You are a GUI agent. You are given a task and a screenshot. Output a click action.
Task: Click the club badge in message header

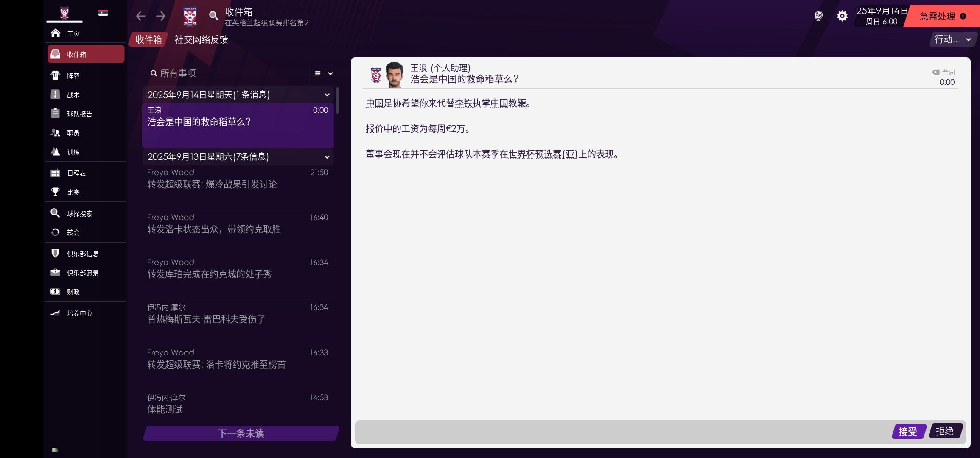(x=376, y=75)
